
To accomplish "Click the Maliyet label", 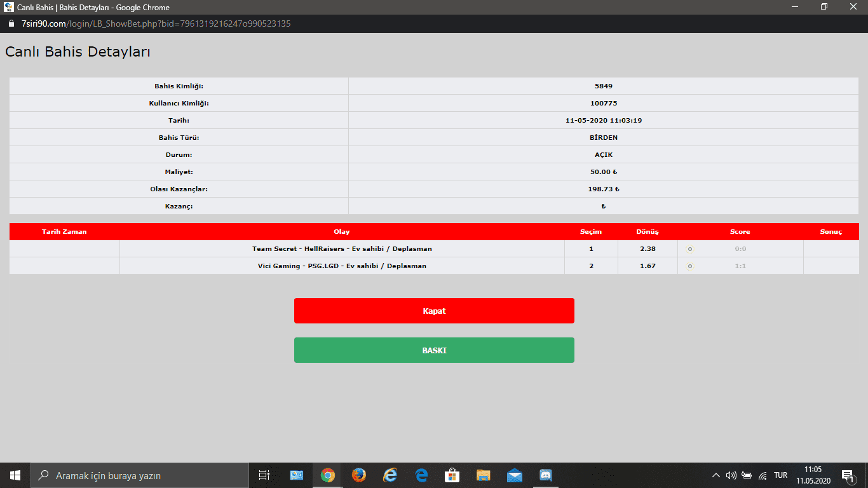I will pos(179,172).
